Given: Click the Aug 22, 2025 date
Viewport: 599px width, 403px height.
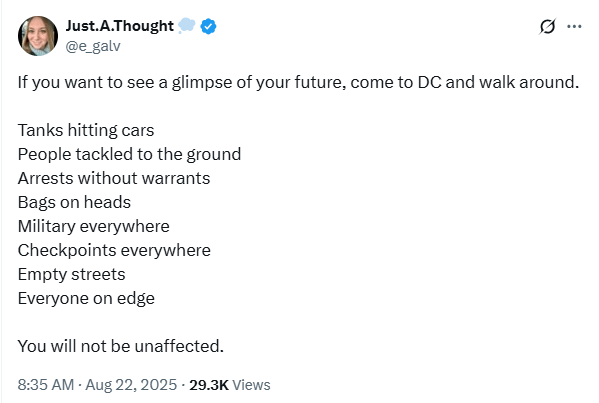Looking at the screenshot, I should tap(131, 385).
